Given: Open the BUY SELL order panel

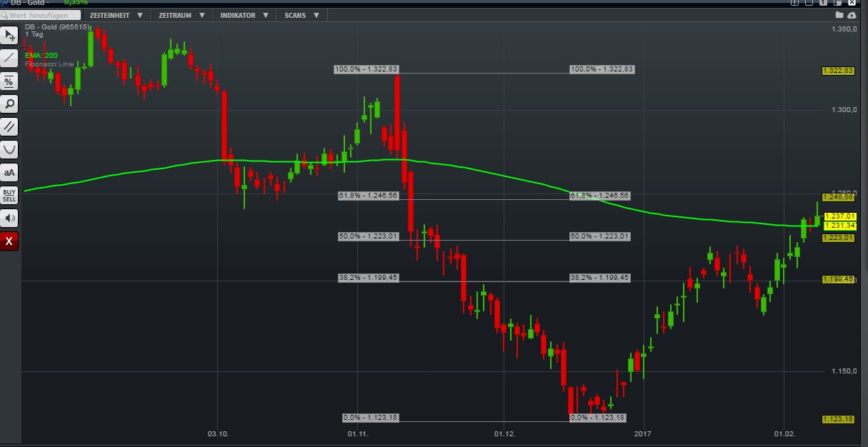Looking at the screenshot, I should click(x=9, y=195).
